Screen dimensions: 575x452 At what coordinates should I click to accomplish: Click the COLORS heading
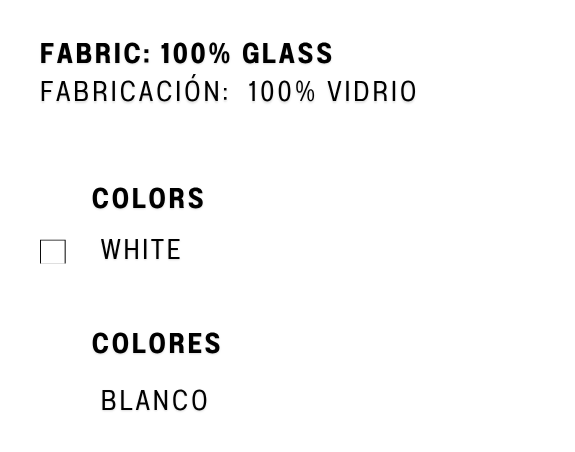(148, 198)
